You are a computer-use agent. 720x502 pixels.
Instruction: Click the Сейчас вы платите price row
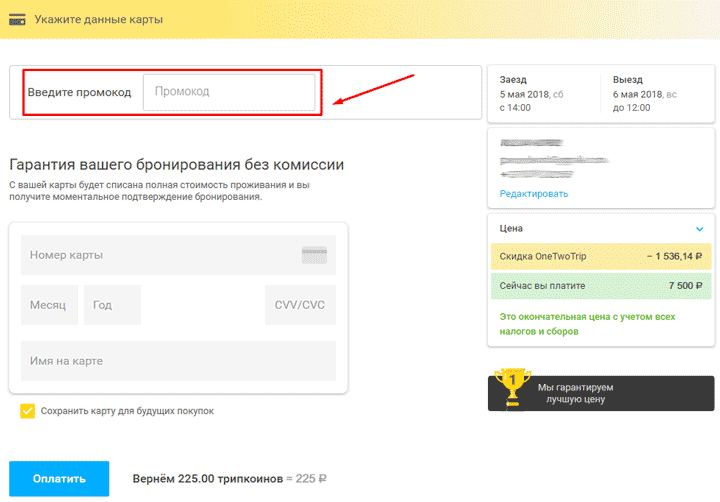tap(601, 285)
